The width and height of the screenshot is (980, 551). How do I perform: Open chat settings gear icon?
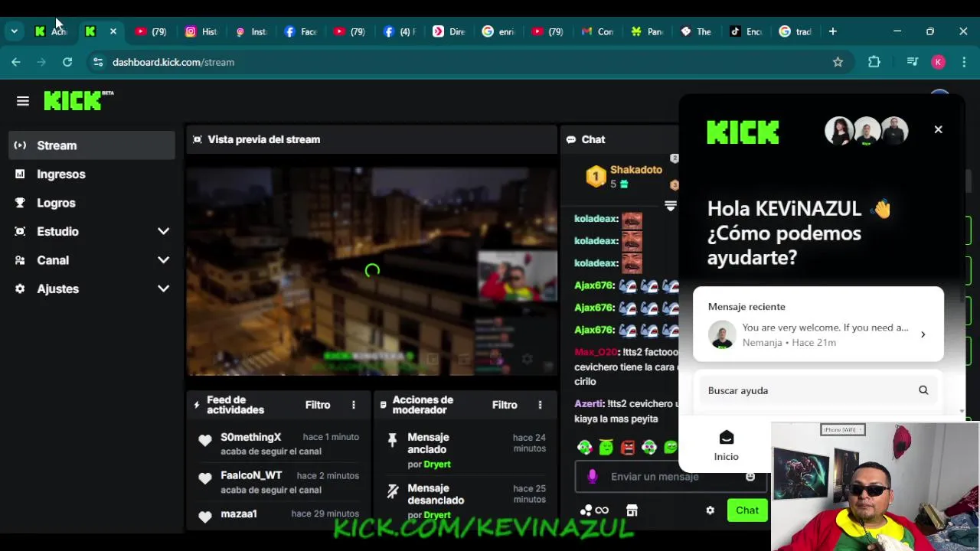710,510
